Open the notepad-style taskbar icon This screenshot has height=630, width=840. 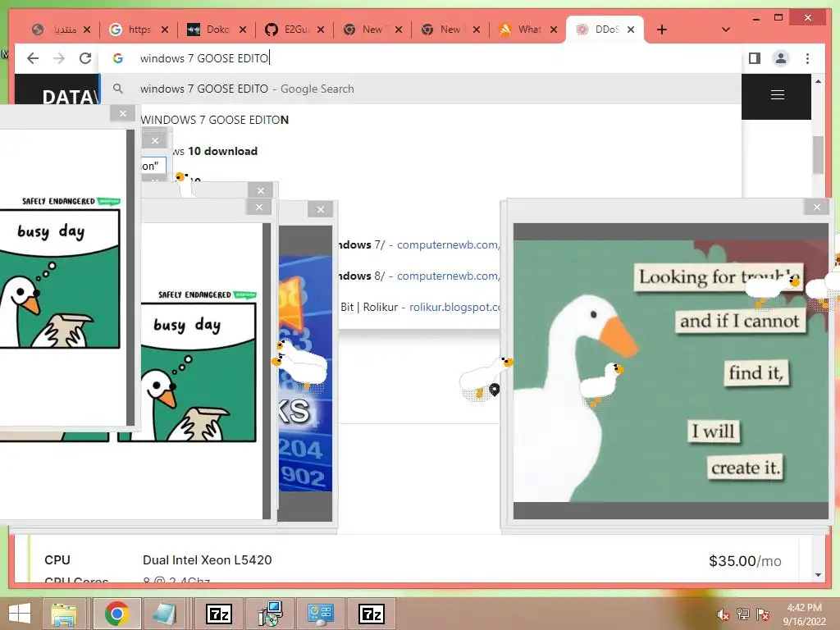(x=164, y=614)
